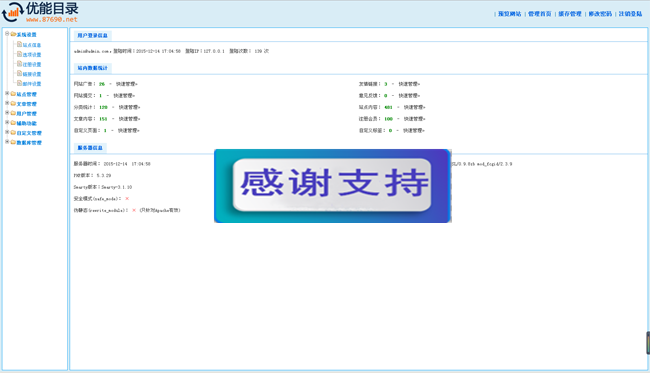The image size is (650, 373).
Task: Click the 文章管理 folder icon
Action: point(13,103)
